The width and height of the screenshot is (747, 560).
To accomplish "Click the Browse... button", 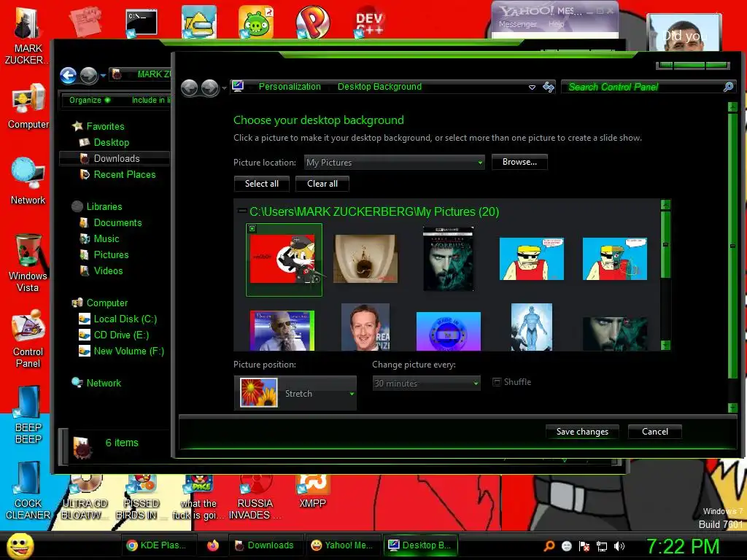I will click(x=519, y=162).
